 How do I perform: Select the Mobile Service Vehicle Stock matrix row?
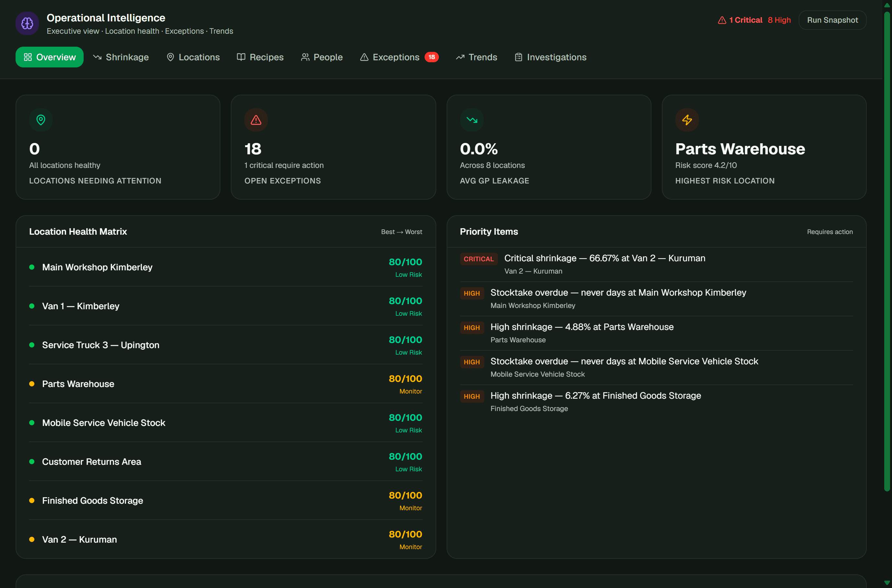pyautogui.click(x=226, y=423)
